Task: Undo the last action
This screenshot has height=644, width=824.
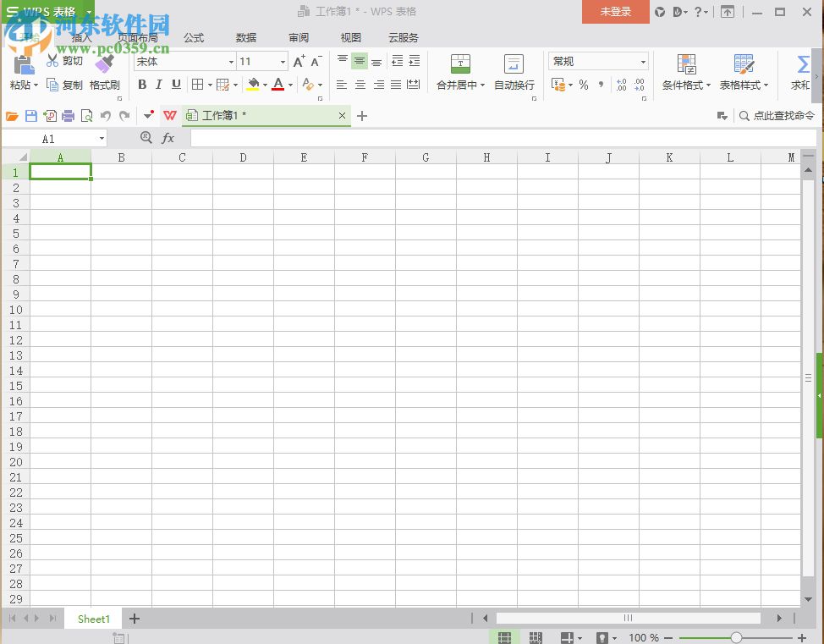Action: (x=106, y=116)
